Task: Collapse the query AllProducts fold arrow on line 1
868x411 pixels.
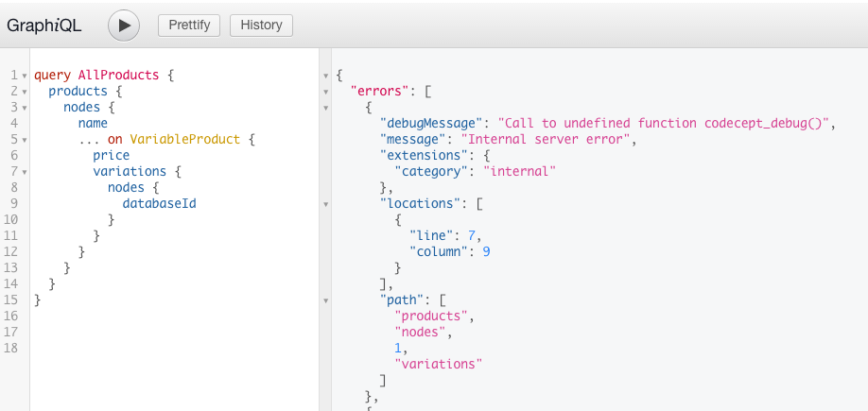Action: pyautogui.click(x=25, y=76)
